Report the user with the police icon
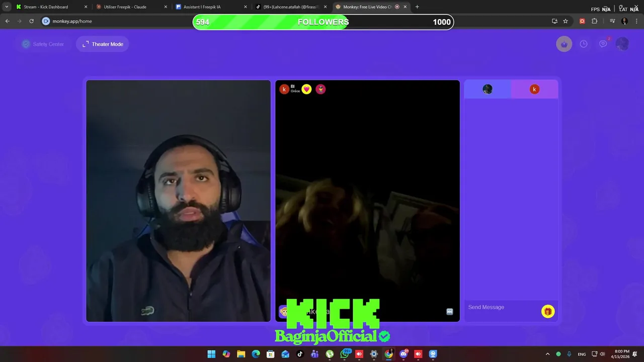 320,89
